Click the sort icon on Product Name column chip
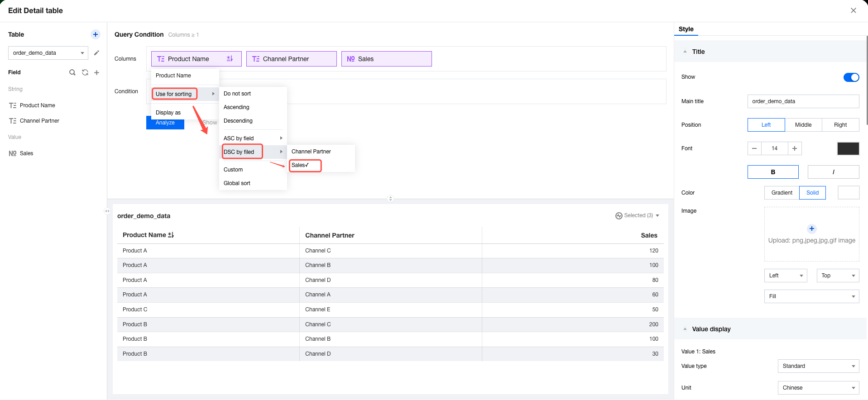The width and height of the screenshot is (868, 400). (x=230, y=59)
